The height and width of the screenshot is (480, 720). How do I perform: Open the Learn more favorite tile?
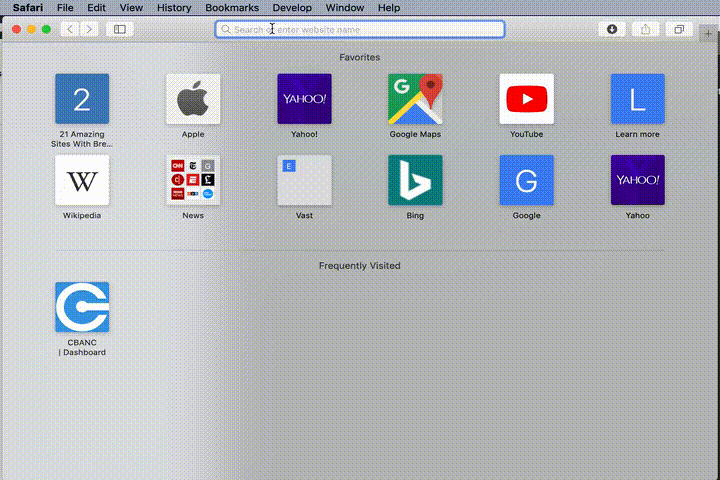(x=638, y=99)
